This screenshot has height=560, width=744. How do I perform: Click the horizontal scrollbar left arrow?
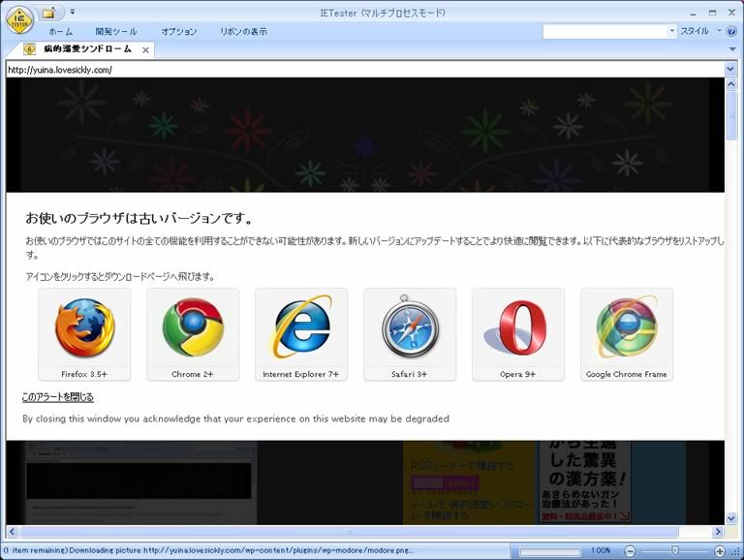point(13,532)
